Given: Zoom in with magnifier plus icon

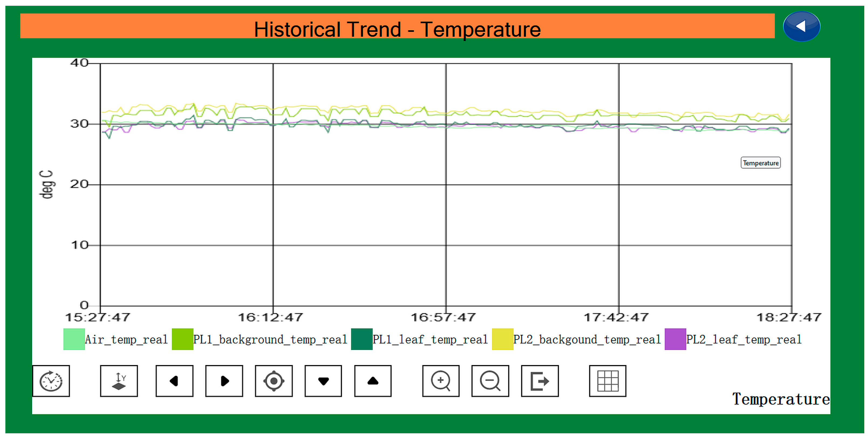Looking at the screenshot, I should click(x=441, y=381).
